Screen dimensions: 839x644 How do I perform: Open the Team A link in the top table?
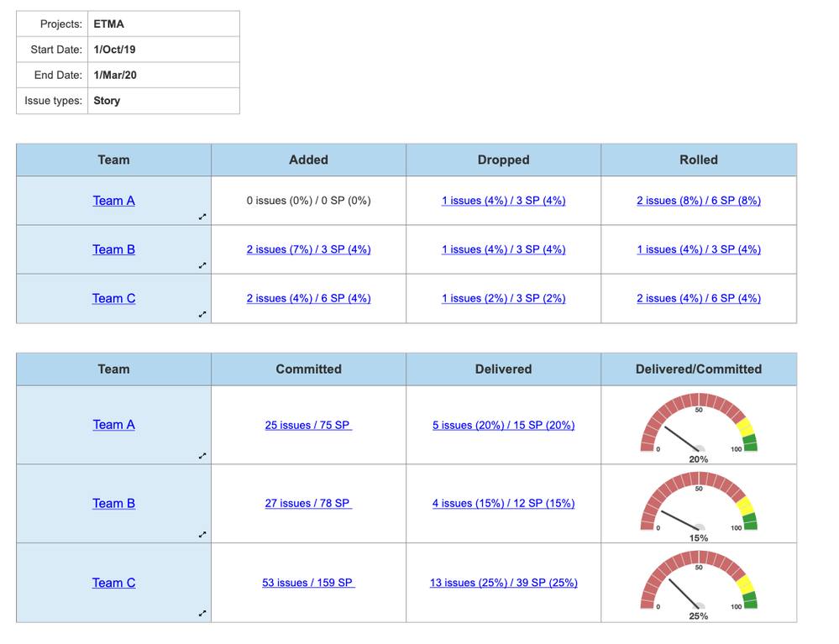coord(113,201)
